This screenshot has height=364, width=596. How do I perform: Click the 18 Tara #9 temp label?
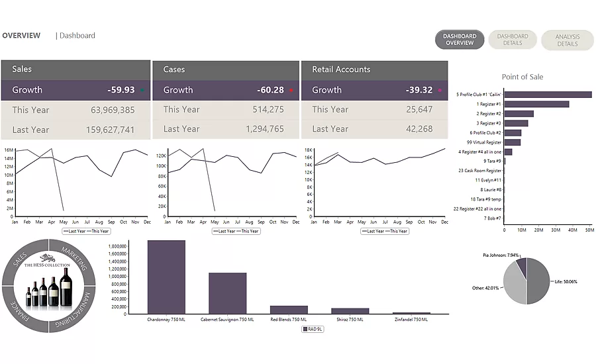click(486, 199)
